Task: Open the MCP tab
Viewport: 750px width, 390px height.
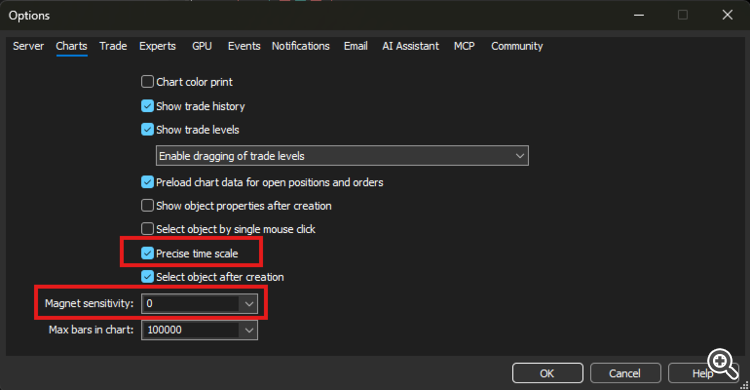Action: pos(464,46)
